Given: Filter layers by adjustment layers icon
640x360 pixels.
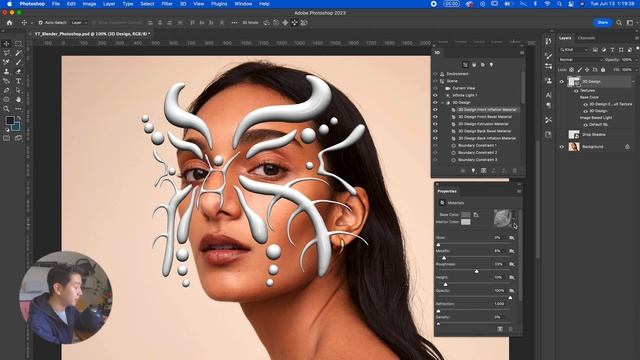Looking at the screenshot, I should tap(604, 50).
